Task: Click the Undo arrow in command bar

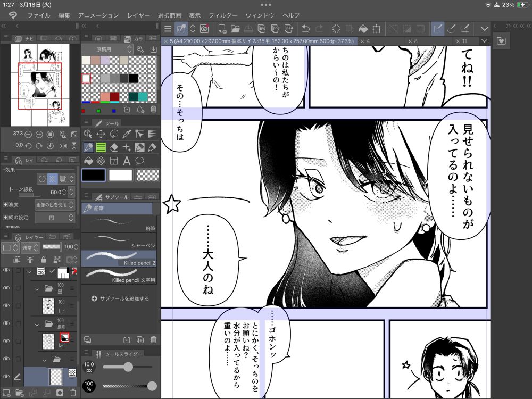Action: 306,29
